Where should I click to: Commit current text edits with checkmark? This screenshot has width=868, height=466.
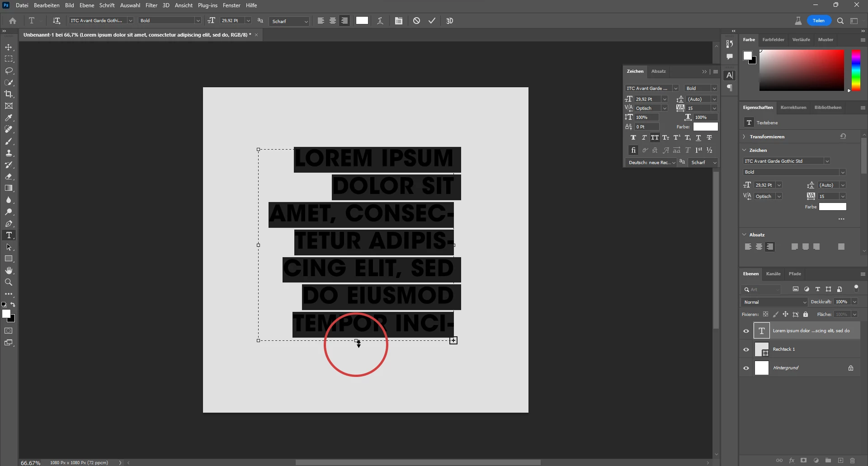tap(432, 21)
